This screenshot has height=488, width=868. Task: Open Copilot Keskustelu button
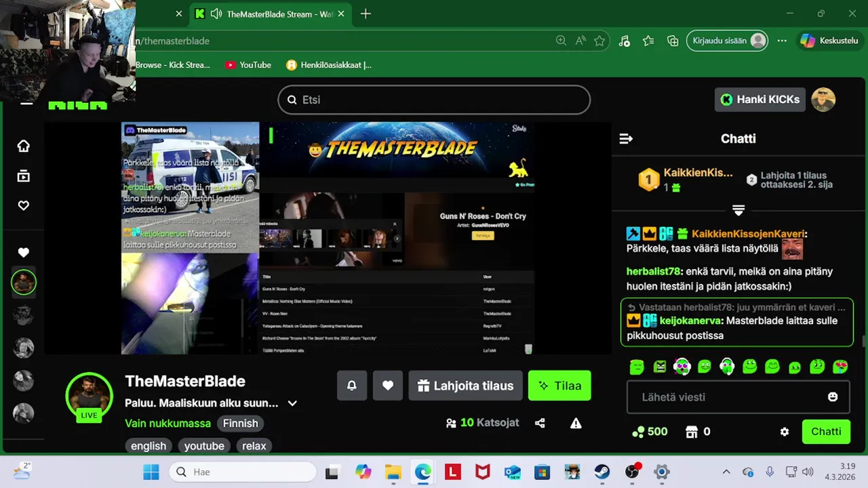tap(829, 41)
